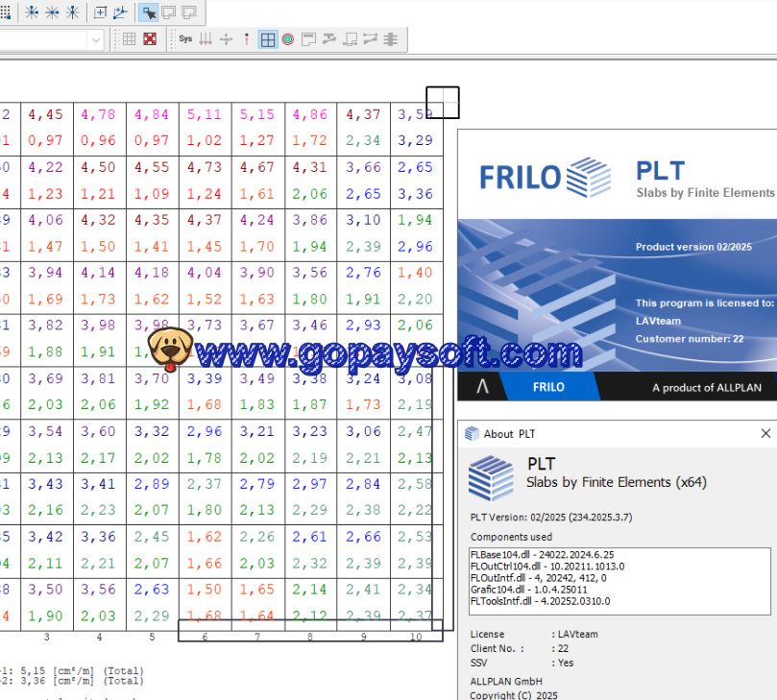Activate the highlighted selection pointer tool
Viewport: 777px width, 700px height.
coord(148,12)
